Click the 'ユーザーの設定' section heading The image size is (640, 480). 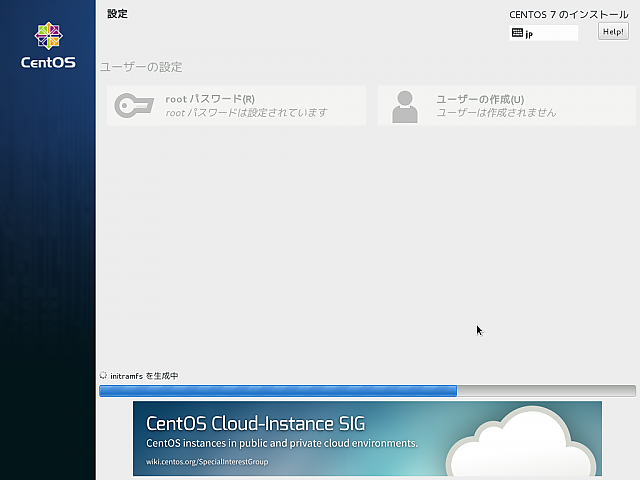[x=141, y=67]
